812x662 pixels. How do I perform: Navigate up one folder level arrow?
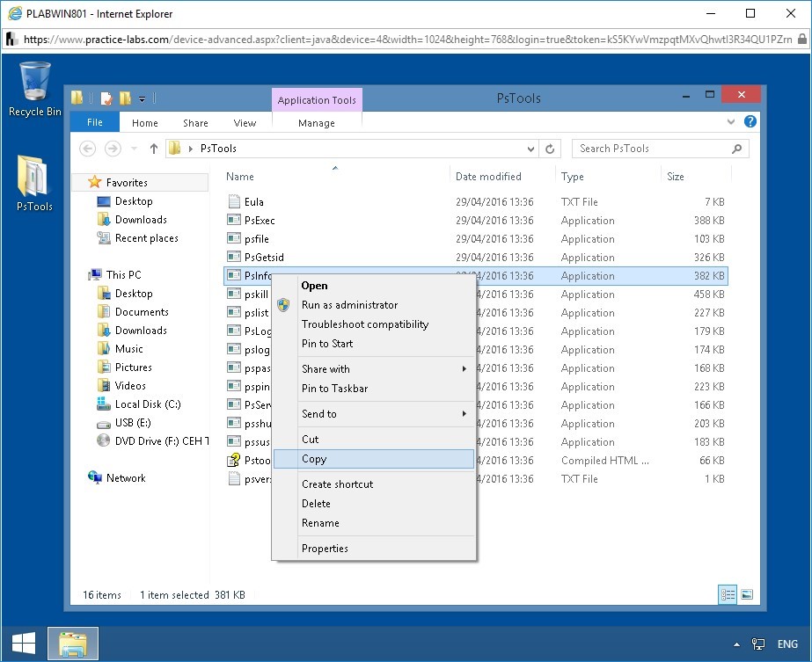[154, 149]
